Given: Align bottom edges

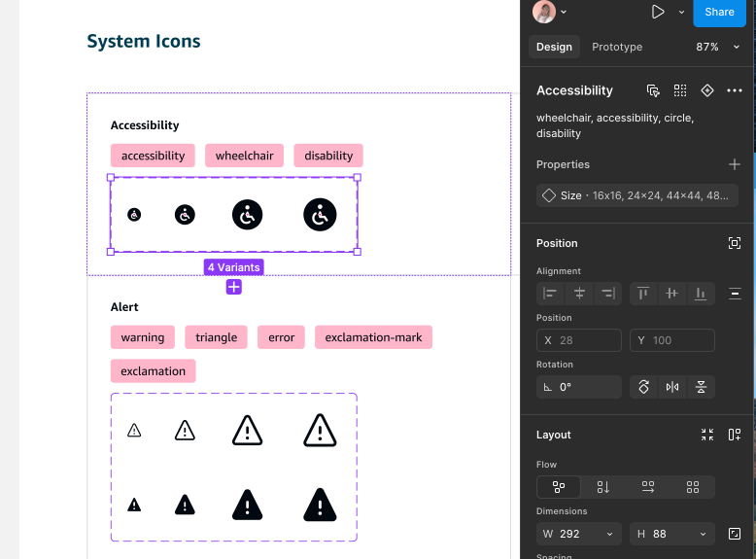Looking at the screenshot, I should click(701, 294).
